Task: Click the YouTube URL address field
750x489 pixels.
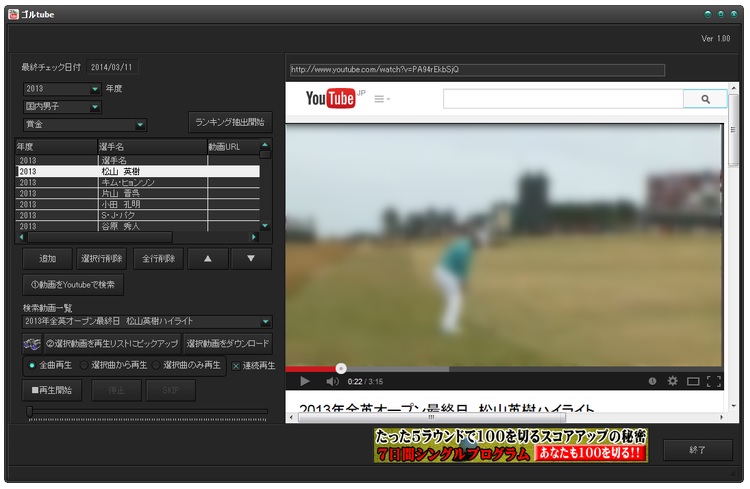Action: (x=477, y=70)
